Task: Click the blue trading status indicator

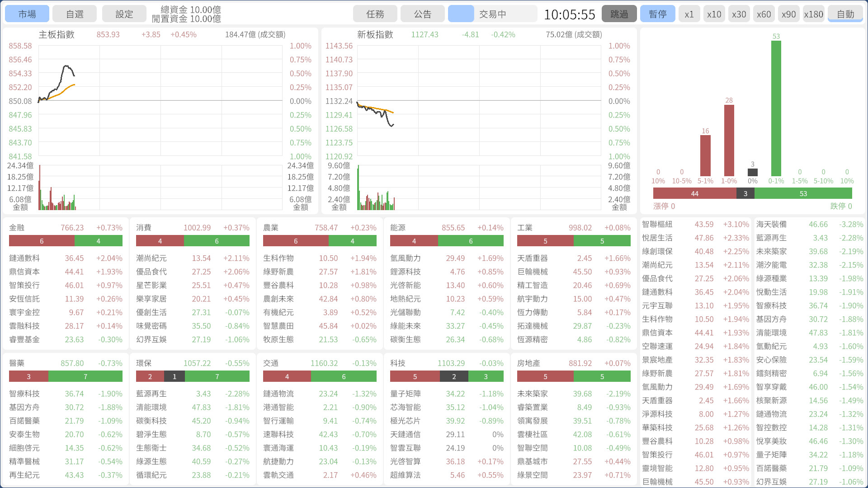Action: (x=461, y=14)
